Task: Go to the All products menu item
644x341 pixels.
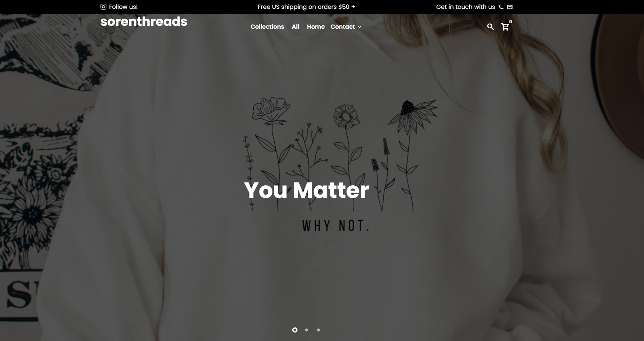Action: 296,26
